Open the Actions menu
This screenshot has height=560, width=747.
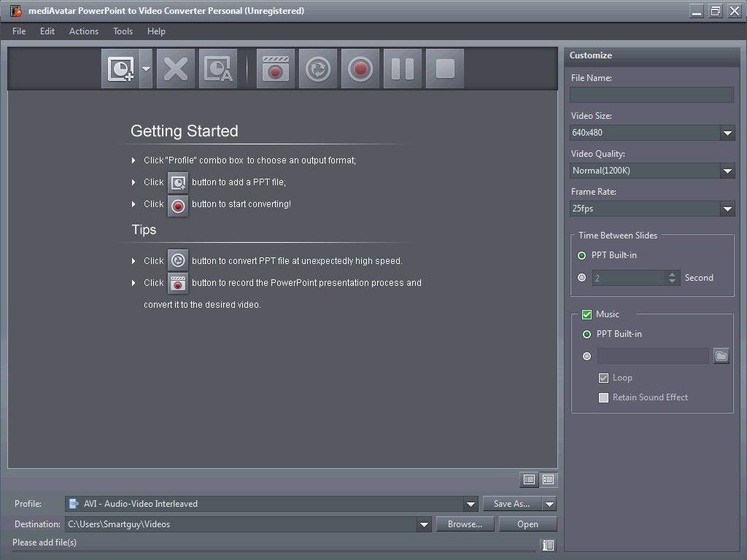tap(84, 31)
